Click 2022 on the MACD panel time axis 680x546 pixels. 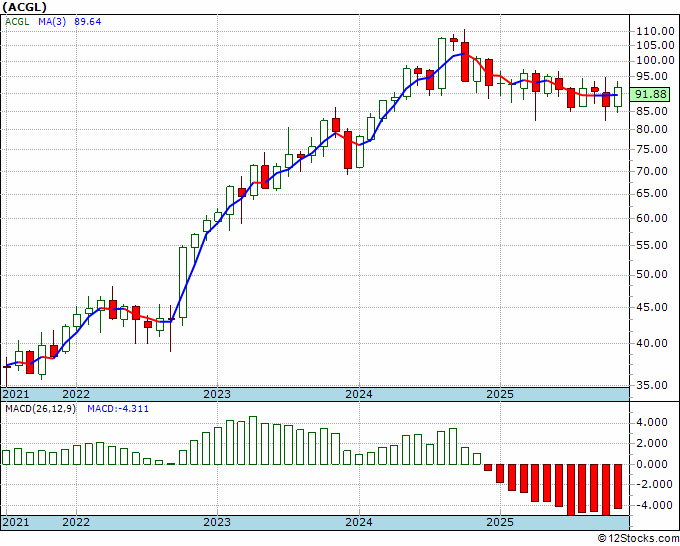pos(76,522)
